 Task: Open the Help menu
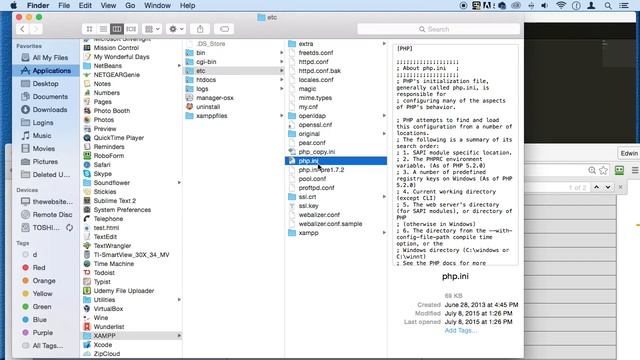coord(187,5)
